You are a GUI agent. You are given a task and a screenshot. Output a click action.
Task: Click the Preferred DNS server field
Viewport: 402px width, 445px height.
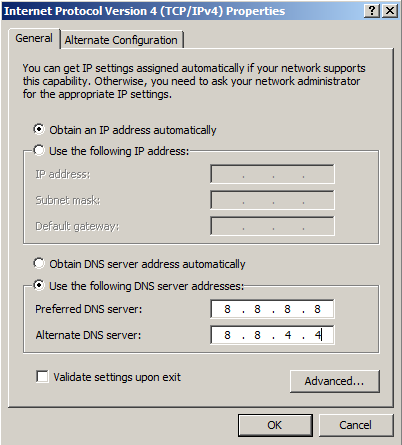coord(272,309)
